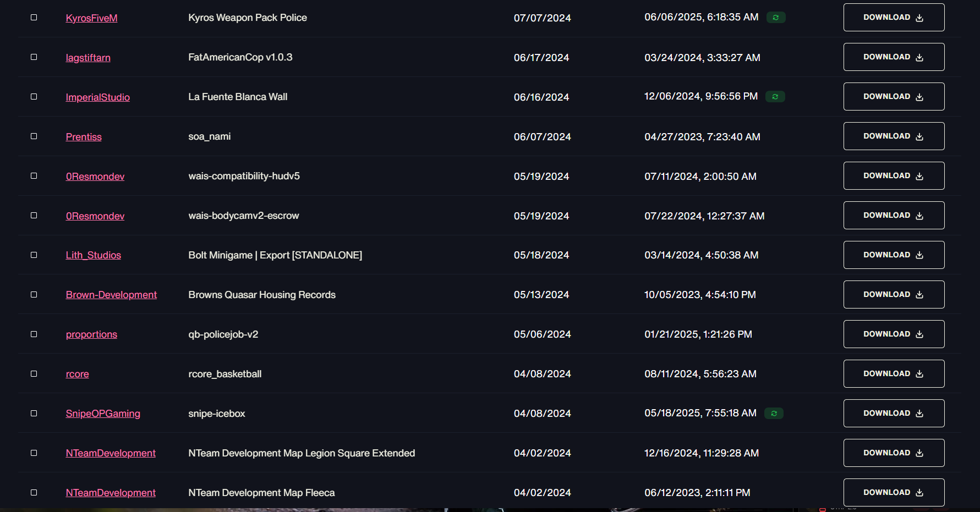Click the name 'snipe-icebox'
This screenshot has width=980, height=512.
coord(217,414)
